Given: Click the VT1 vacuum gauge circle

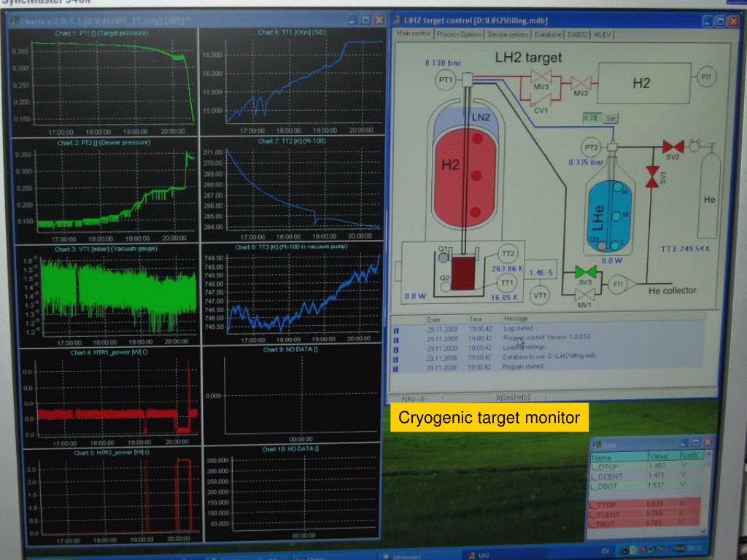Looking at the screenshot, I should point(539,296).
